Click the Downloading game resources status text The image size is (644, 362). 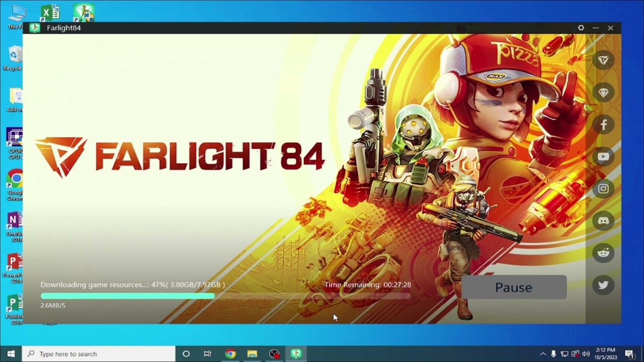coord(133,285)
